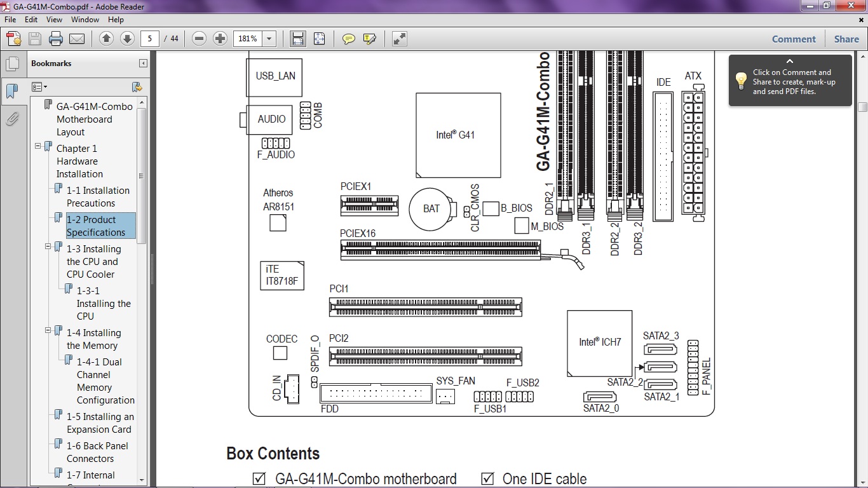Viewport: 868px width, 488px height.
Task: Click the SYS_FAN header label
Action: (x=456, y=381)
